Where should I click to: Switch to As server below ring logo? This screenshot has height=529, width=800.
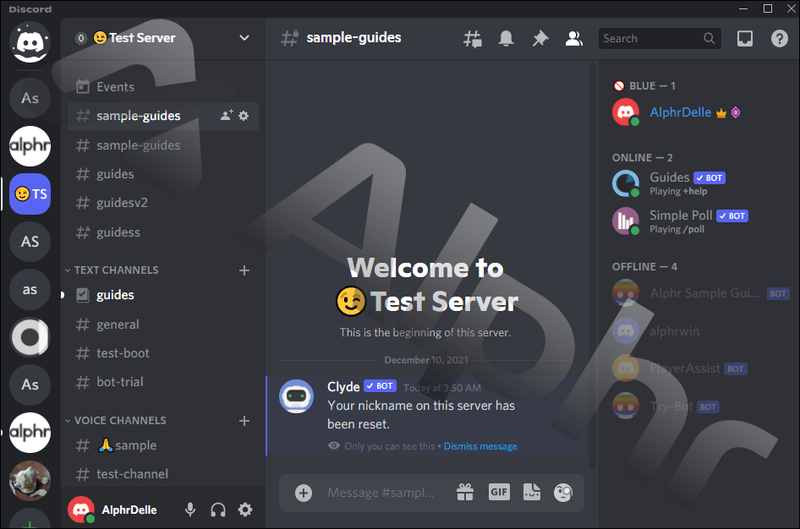(x=30, y=385)
